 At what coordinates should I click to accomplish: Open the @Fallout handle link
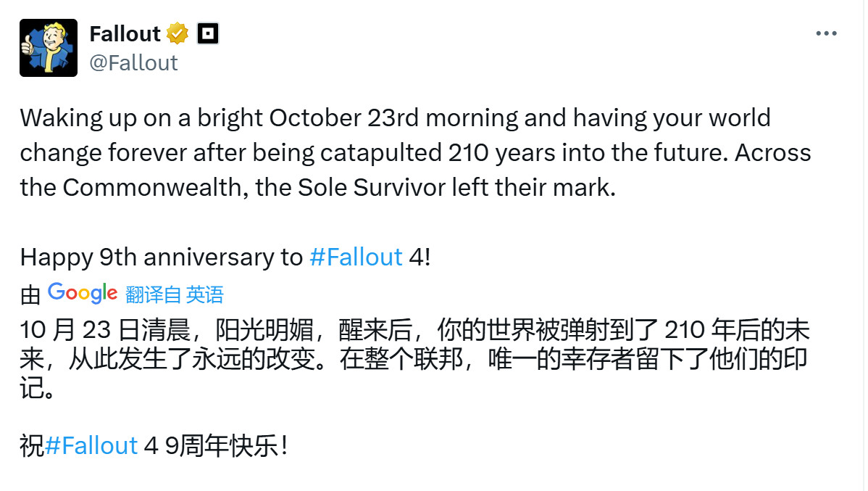tap(134, 63)
